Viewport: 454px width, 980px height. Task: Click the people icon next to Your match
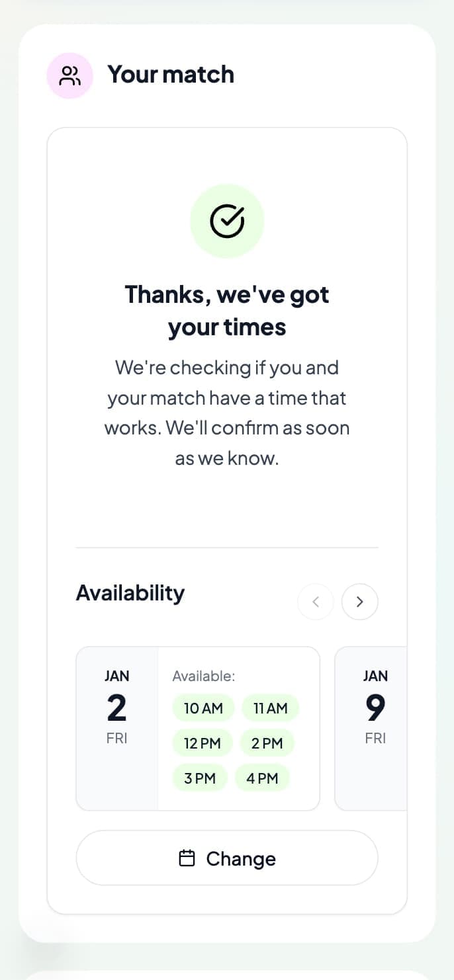pos(69,75)
